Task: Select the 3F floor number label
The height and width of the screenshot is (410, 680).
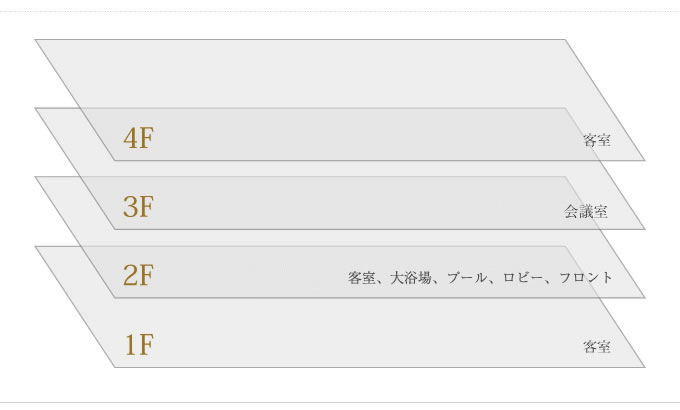Action: pos(138,207)
